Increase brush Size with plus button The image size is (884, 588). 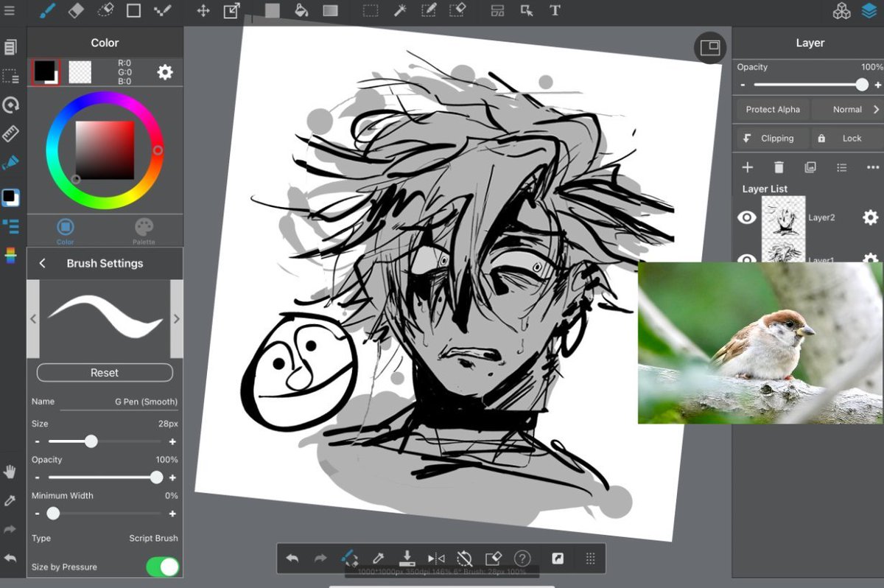172,441
